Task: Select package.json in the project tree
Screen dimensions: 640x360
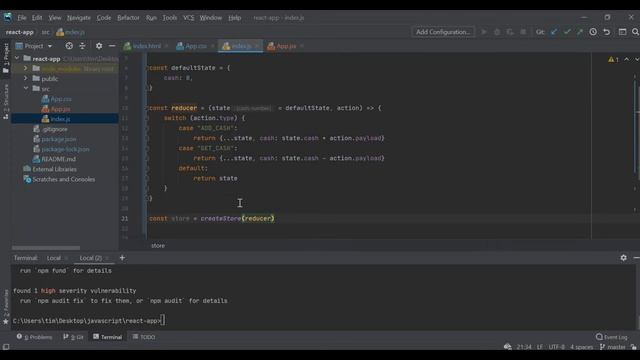Action: [x=58, y=139]
